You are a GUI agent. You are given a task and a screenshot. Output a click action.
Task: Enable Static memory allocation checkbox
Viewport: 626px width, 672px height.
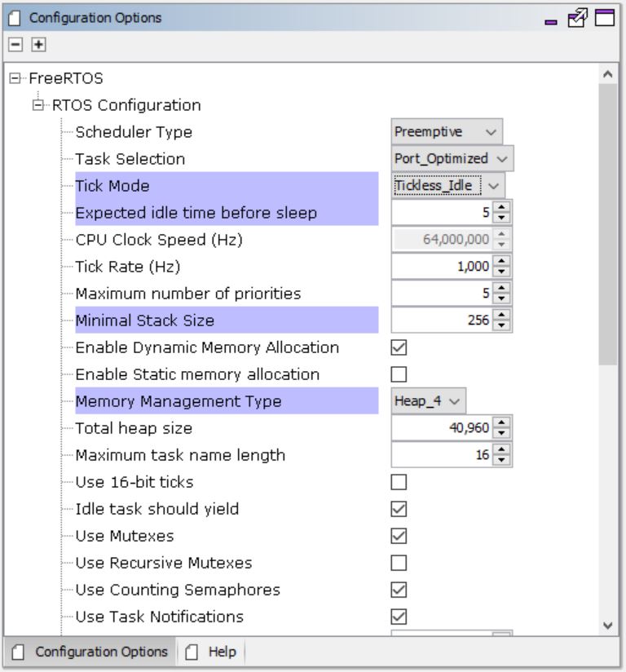(x=399, y=374)
